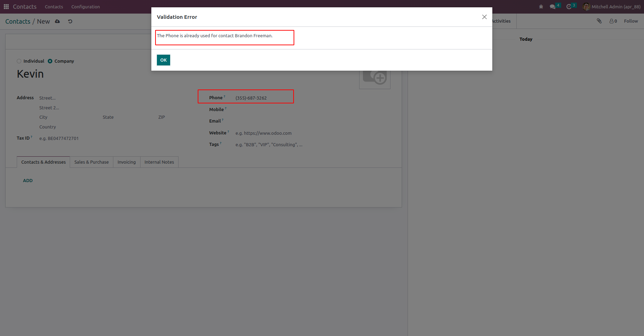The height and width of the screenshot is (336, 644).
Task: Click the contact name field Kevin
Action: (30, 74)
